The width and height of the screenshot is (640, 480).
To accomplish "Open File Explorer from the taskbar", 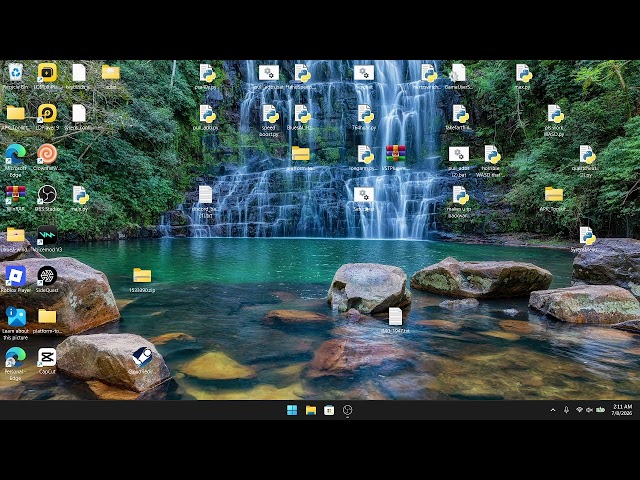I will tap(311, 410).
